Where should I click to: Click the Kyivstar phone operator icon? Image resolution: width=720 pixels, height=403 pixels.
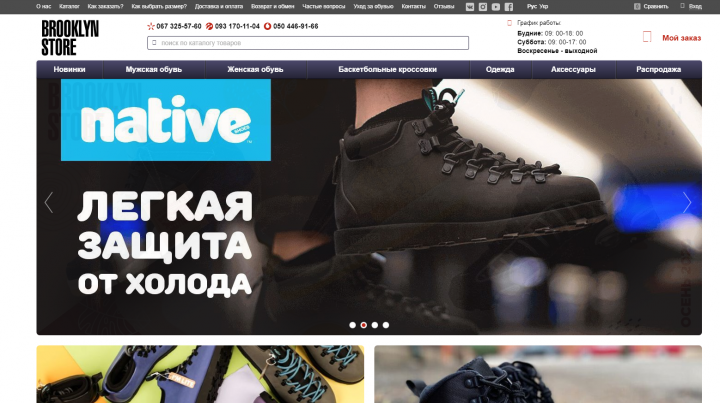(x=151, y=26)
